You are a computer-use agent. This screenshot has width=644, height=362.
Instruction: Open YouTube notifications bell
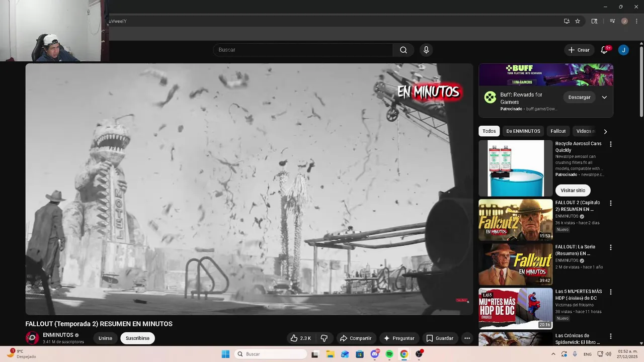pyautogui.click(x=604, y=50)
